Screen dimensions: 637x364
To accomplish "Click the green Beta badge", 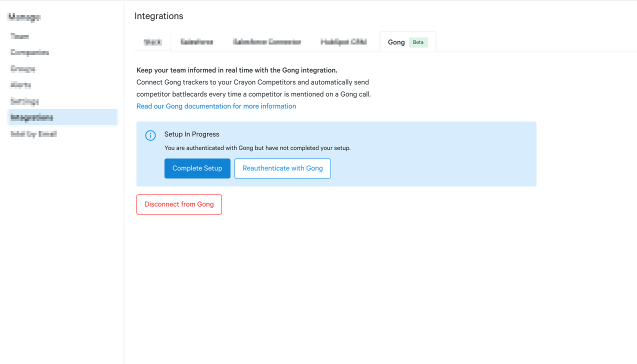I will pos(418,42).
